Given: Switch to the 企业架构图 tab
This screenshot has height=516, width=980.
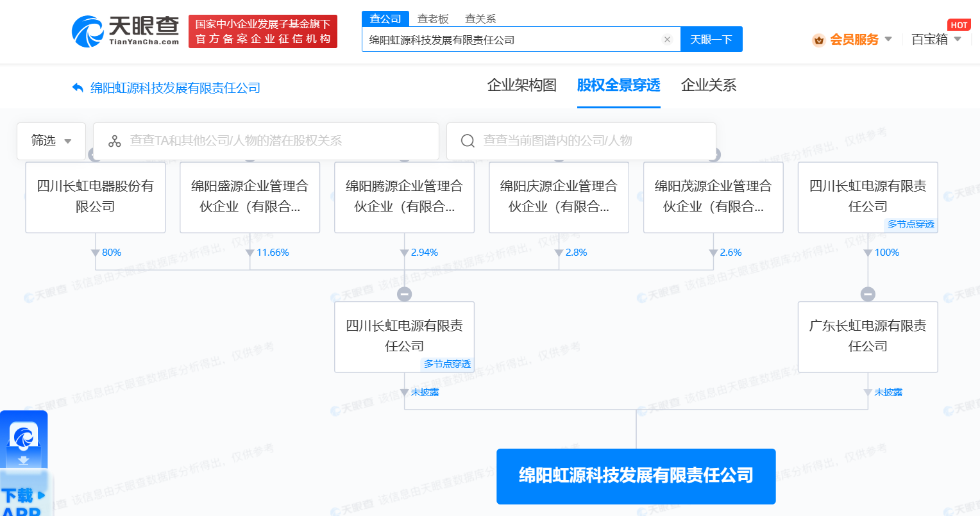Looking at the screenshot, I should tap(521, 85).
